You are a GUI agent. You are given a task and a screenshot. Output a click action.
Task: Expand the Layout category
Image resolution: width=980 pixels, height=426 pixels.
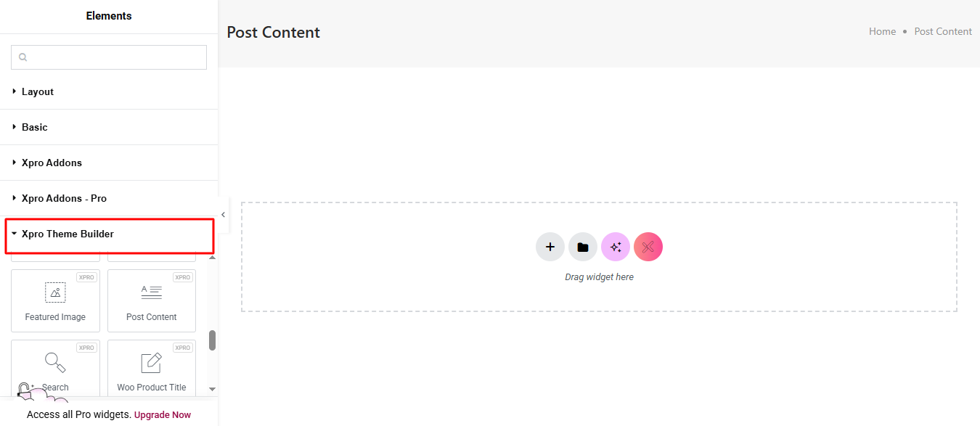tap(38, 92)
